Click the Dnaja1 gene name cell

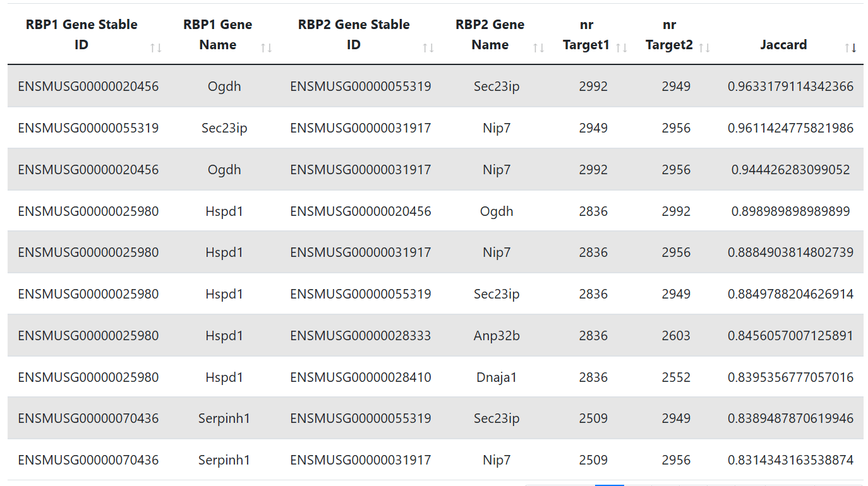pyautogui.click(x=497, y=377)
